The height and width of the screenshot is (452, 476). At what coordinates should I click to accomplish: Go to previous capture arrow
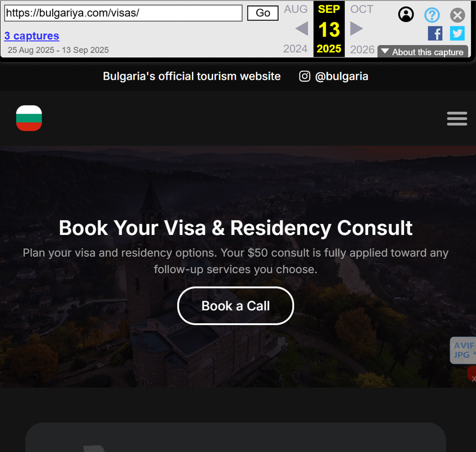(302, 29)
